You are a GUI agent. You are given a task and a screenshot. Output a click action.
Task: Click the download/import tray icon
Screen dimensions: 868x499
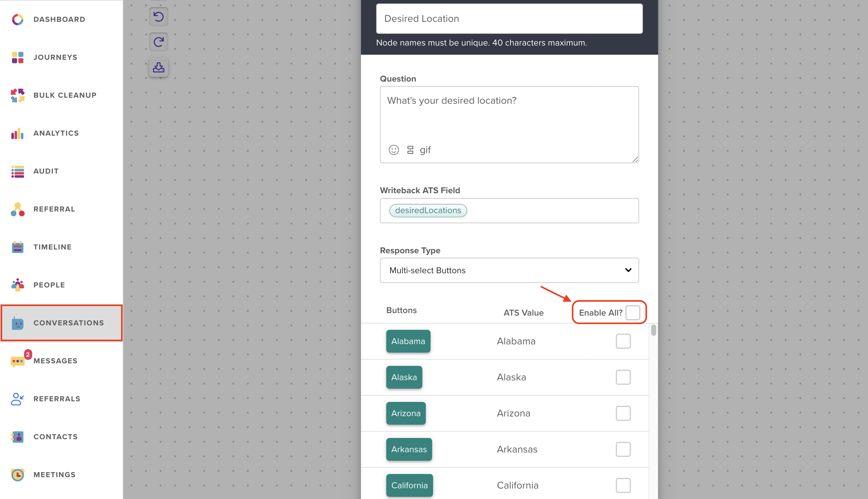(x=158, y=67)
